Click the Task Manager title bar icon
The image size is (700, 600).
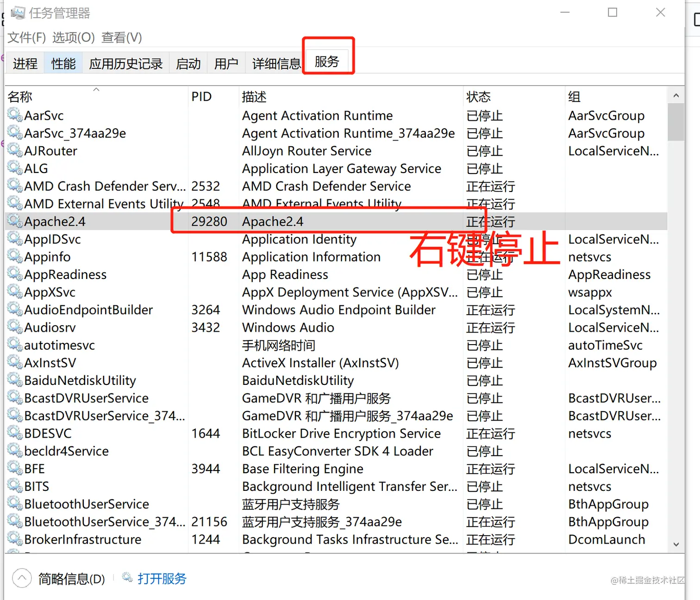click(18, 12)
